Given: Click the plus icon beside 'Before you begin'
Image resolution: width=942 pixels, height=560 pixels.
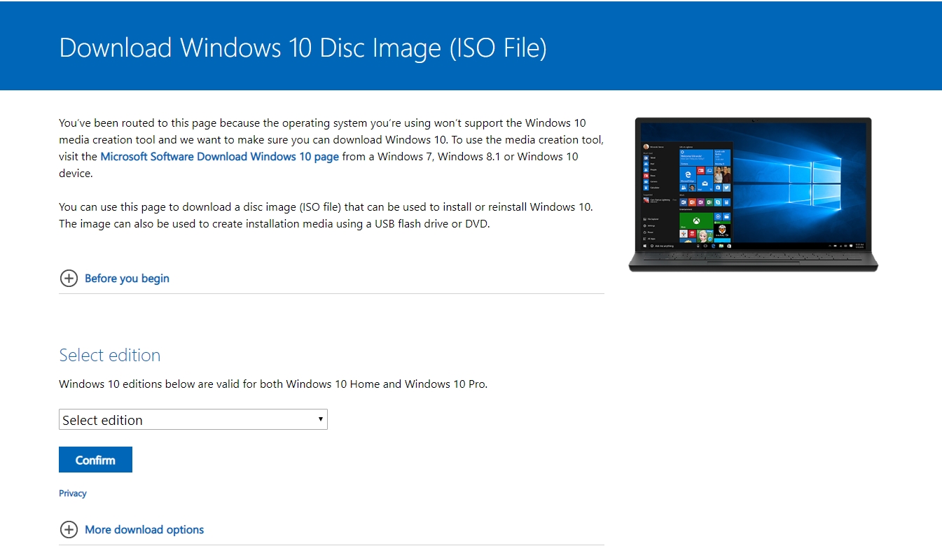Looking at the screenshot, I should click(69, 279).
